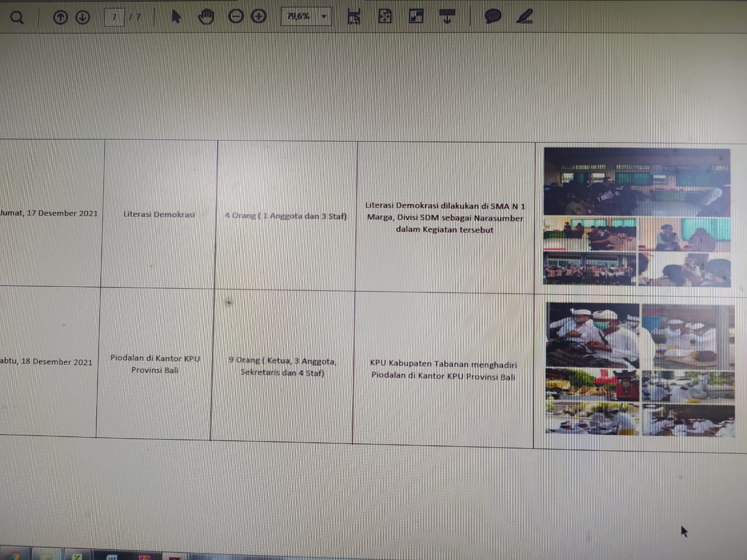Zoom out using the minus button
This screenshot has height=560, width=747.
pyautogui.click(x=236, y=16)
